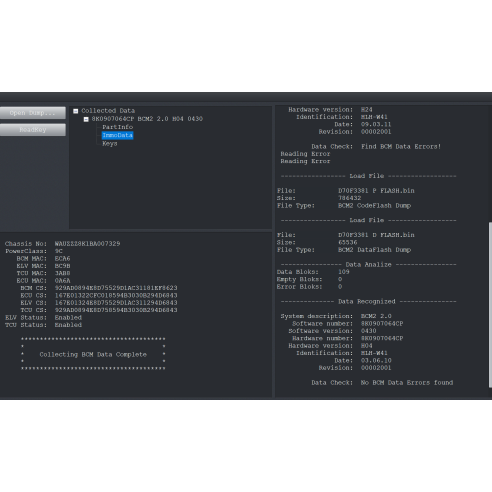Click the log panel vertical scrollbar
Screen dimensions: 492x492
tap(490, 305)
